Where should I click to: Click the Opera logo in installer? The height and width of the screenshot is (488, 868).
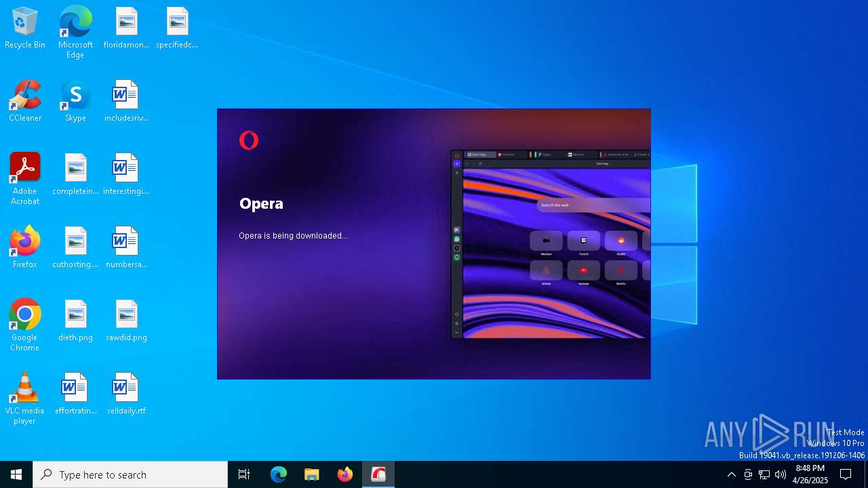249,140
